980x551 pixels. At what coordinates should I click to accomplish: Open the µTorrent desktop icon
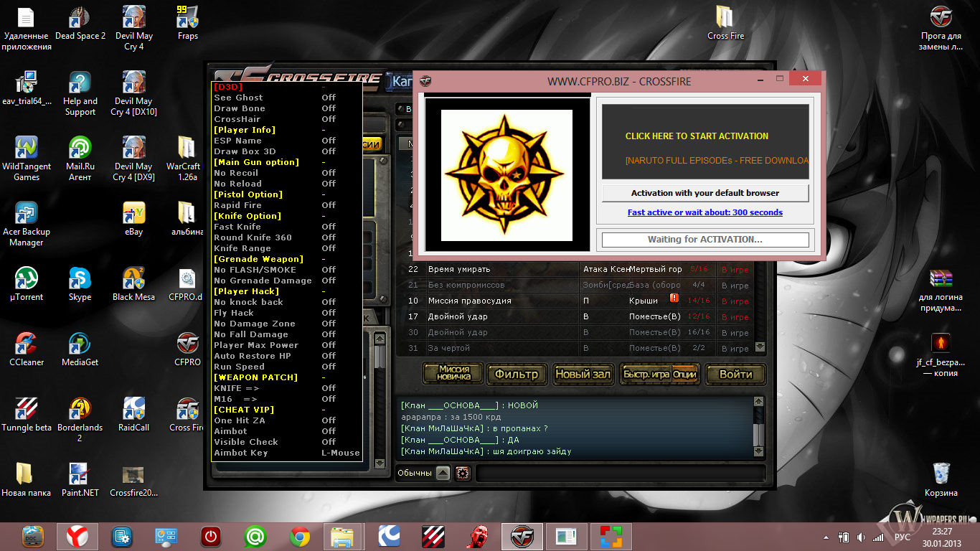pyautogui.click(x=27, y=283)
